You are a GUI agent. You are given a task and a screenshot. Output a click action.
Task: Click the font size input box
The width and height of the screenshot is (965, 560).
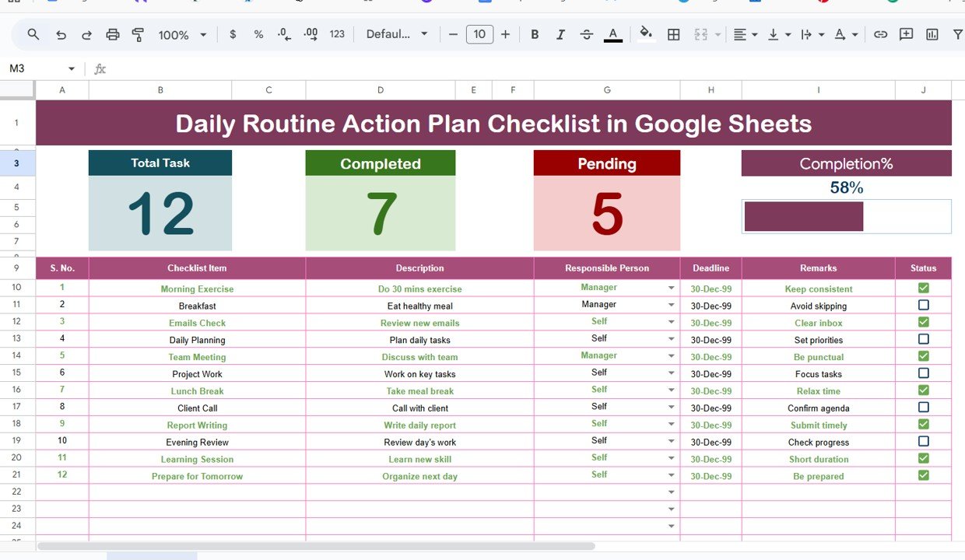pos(479,34)
